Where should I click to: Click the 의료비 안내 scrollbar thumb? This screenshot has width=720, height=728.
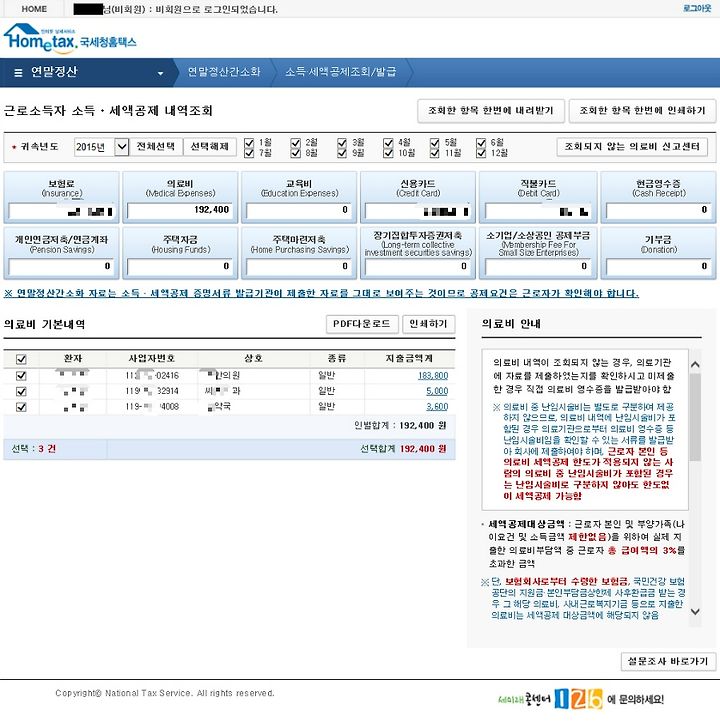point(695,417)
